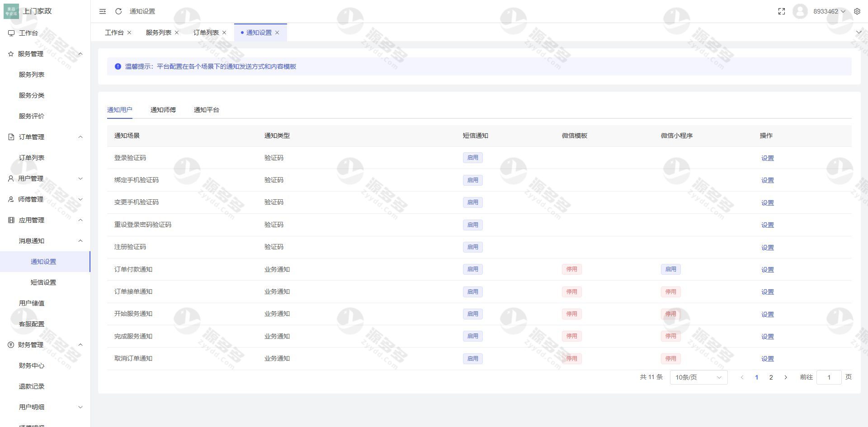This screenshot has height=427, width=868.
Task: Open 订单管理 via its document icon
Action: 10,136
